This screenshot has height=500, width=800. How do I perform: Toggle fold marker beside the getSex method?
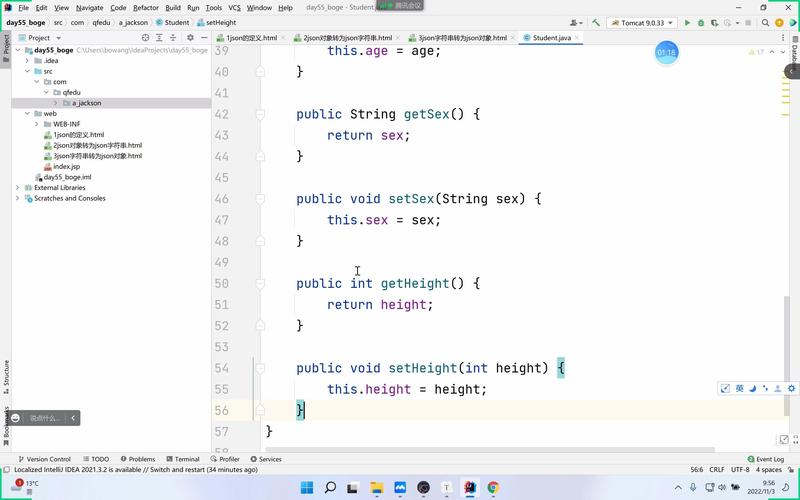click(260, 114)
